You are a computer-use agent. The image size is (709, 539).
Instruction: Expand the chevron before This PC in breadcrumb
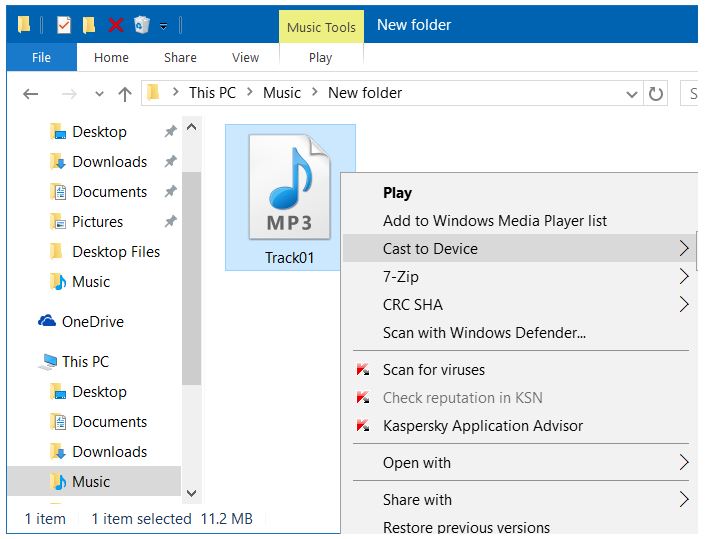click(x=175, y=92)
